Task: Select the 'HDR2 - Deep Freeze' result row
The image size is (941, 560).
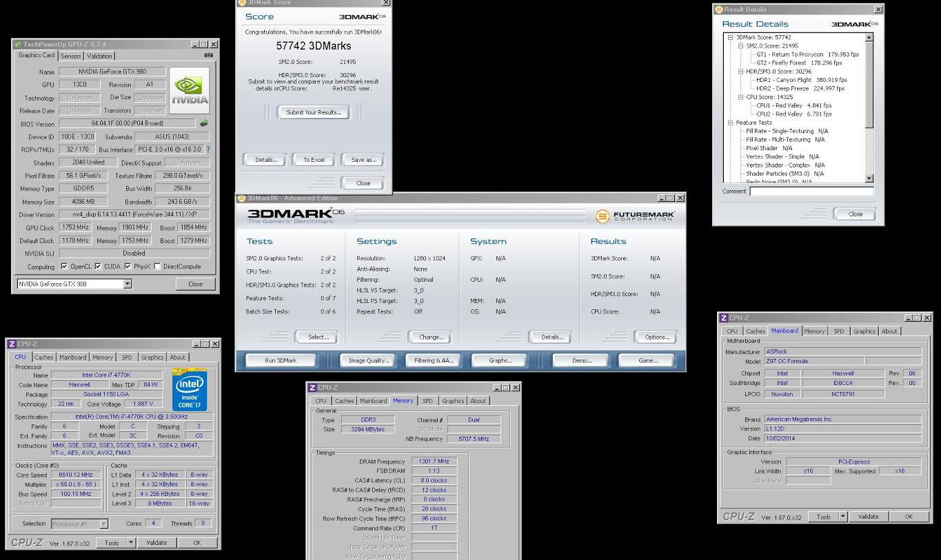Action: tap(800, 88)
